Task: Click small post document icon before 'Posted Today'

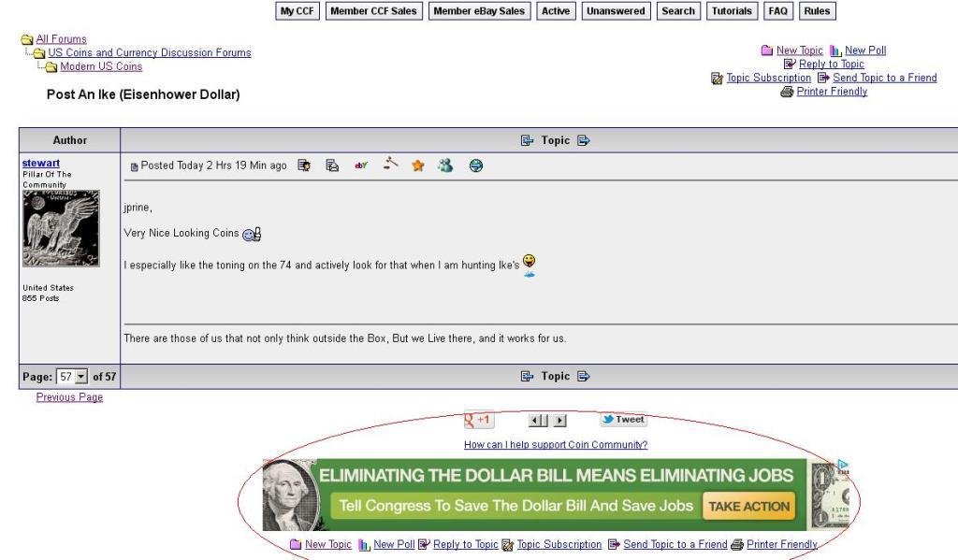Action: coord(135,166)
